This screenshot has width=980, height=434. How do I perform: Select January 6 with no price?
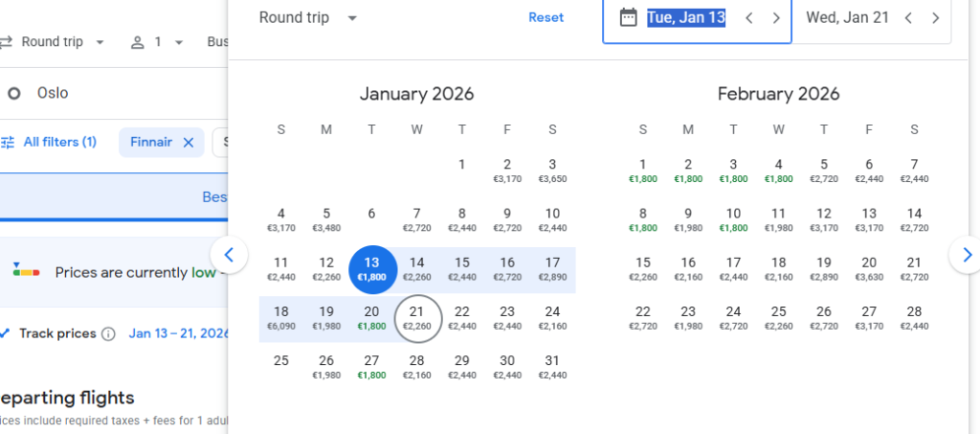click(x=372, y=214)
